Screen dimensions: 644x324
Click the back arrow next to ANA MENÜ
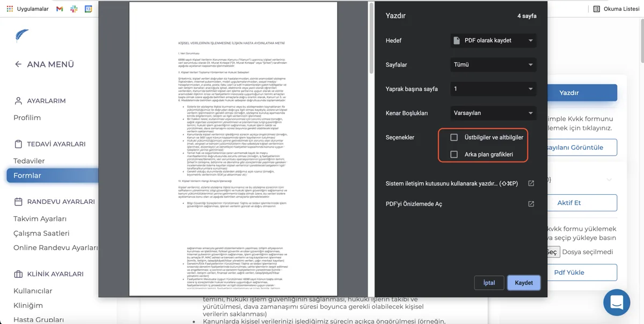pos(18,64)
